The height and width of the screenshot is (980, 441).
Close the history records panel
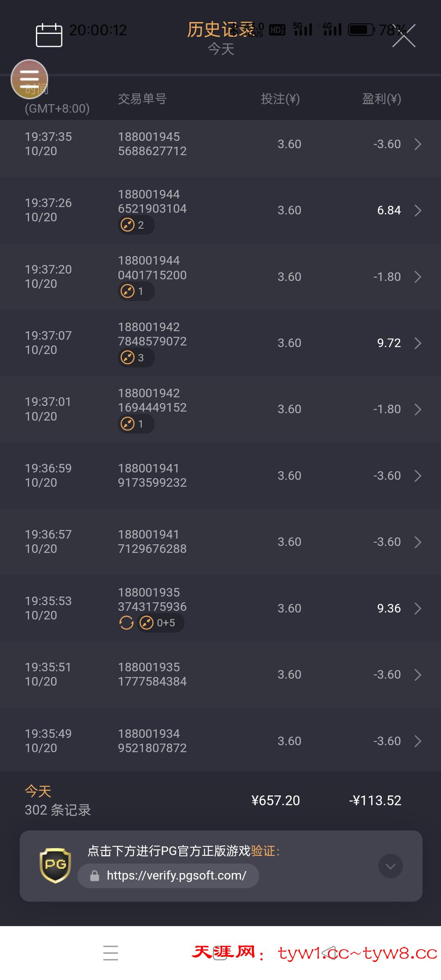(x=404, y=36)
